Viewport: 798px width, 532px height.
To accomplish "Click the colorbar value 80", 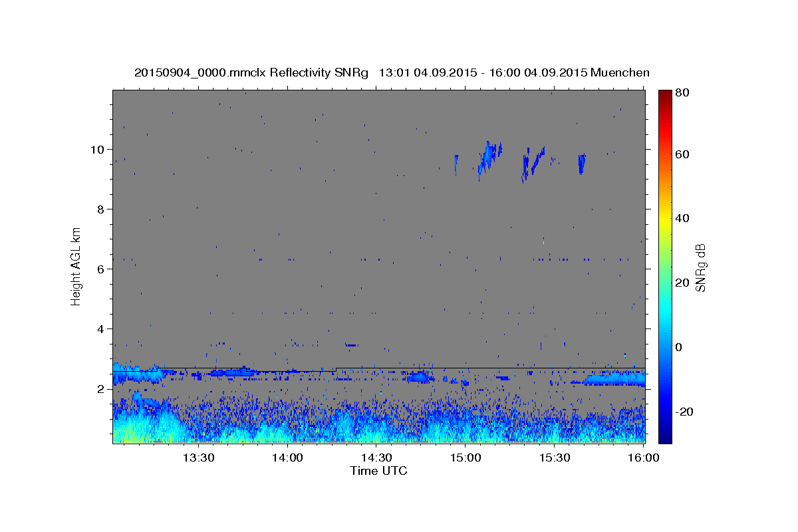I will click(684, 93).
